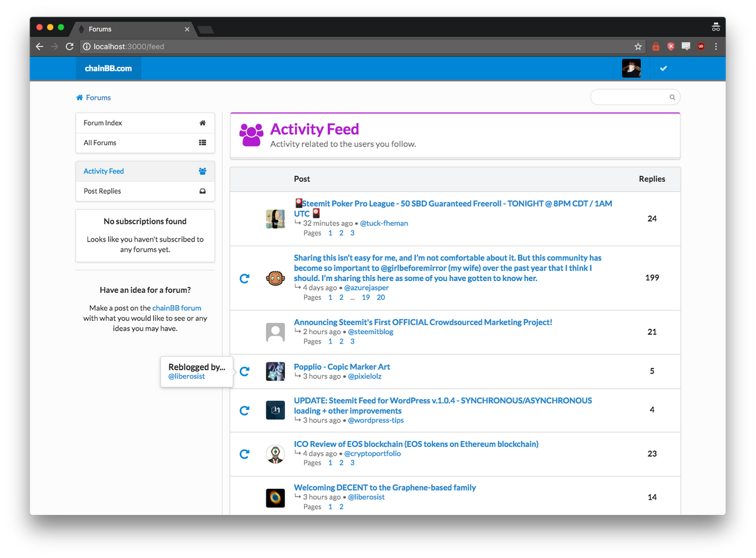The image size is (756, 558).
Task: Click the @cryptoportfolio author link
Action: 372,454
